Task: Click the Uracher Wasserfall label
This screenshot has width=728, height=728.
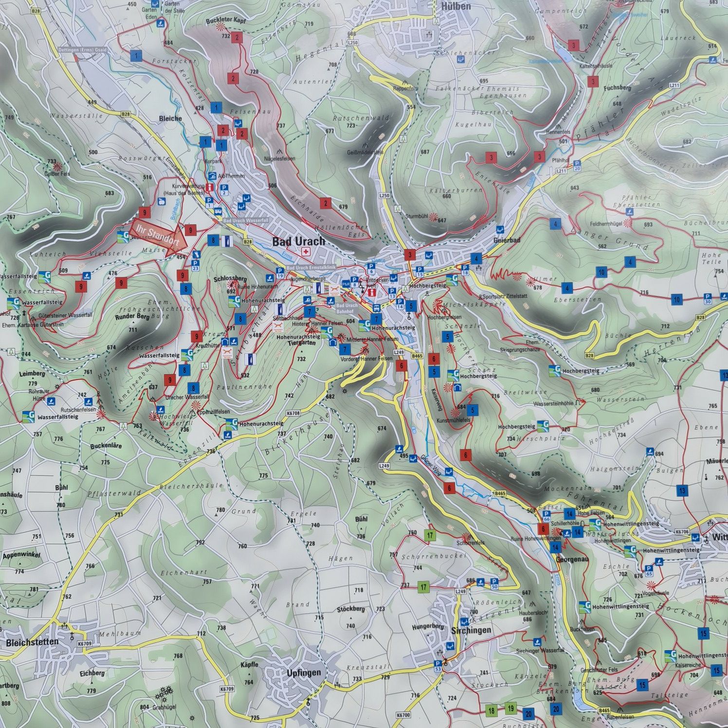Action: pyautogui.click(x=187, y=397)
